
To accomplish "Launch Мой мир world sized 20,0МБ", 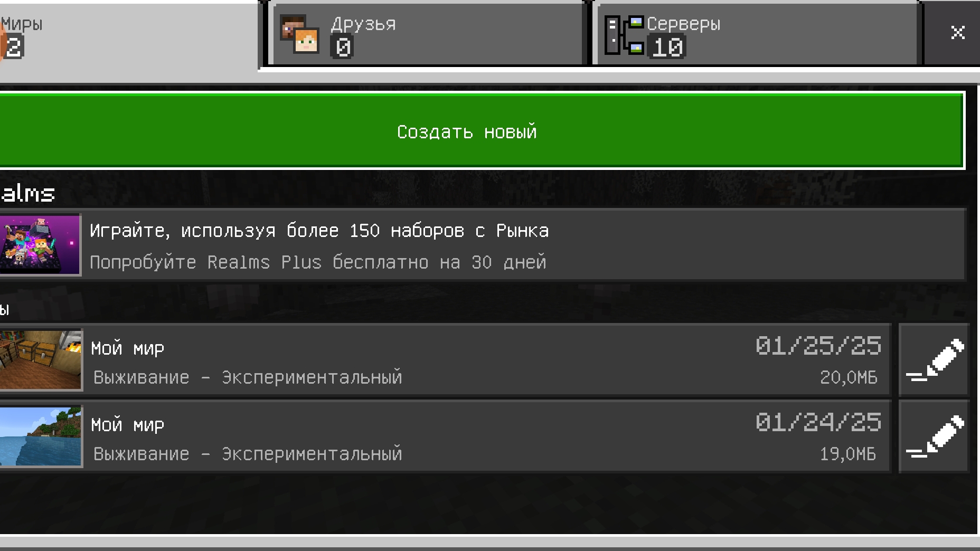I will (445, 360).
